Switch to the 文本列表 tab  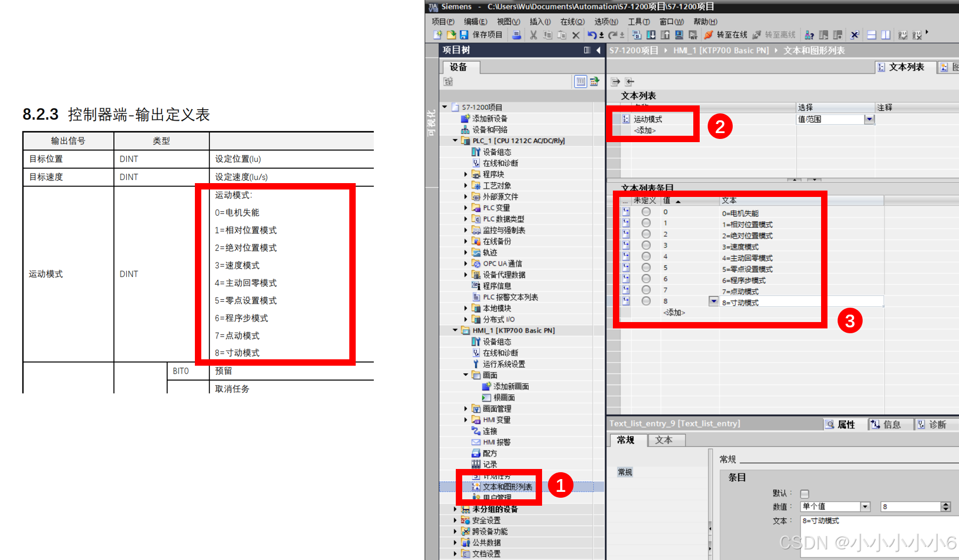tap(906, 67)
